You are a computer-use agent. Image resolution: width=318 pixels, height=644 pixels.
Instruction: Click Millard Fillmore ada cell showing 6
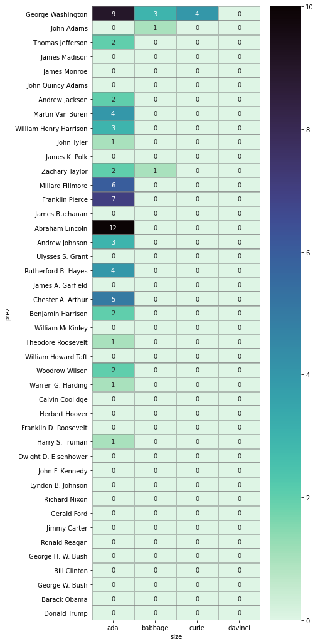coord(114,185)
